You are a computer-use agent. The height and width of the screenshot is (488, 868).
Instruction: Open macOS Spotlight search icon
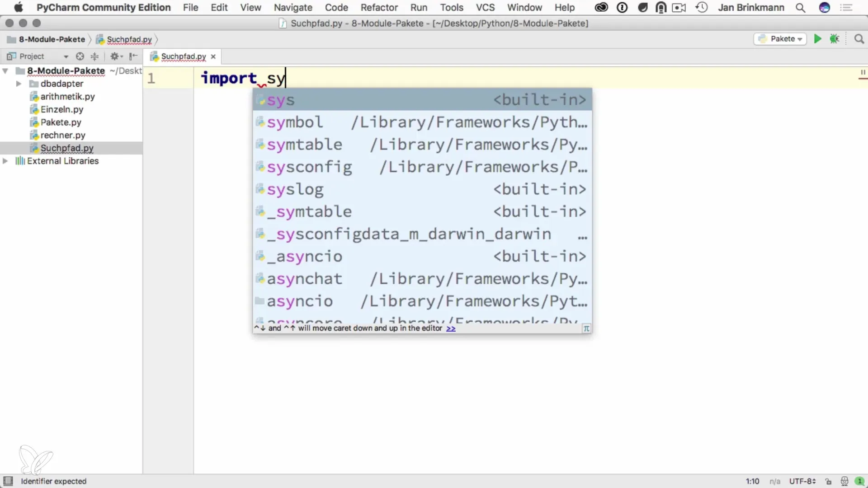[x=800, y=8]
